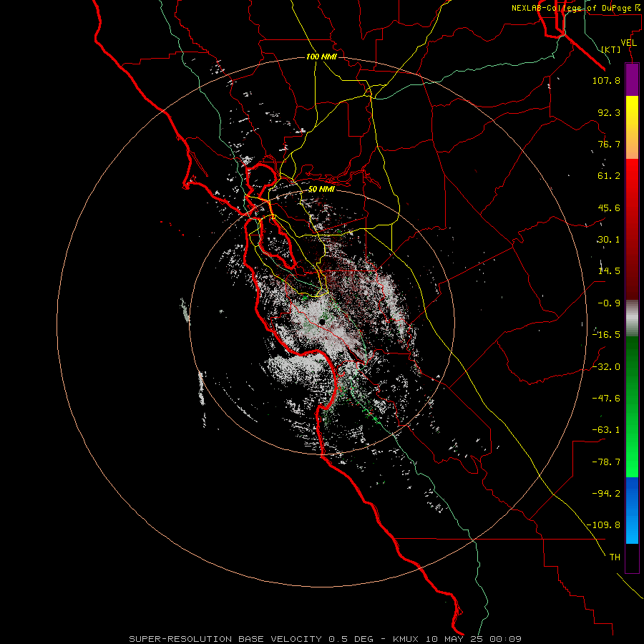Click the blue band of velocity color bar
The height and width of the screenshot is (644, 644).
coord(632,510)
